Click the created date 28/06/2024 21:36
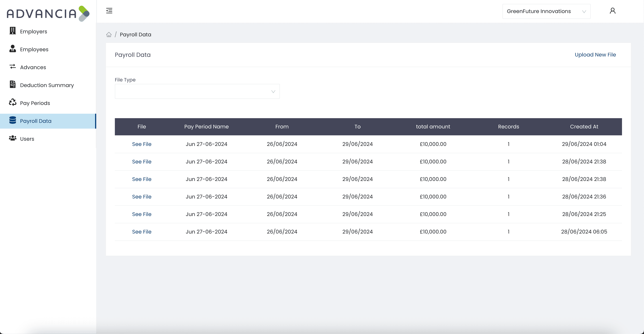Viewport: 644px width, 334px height. [584, 197]
